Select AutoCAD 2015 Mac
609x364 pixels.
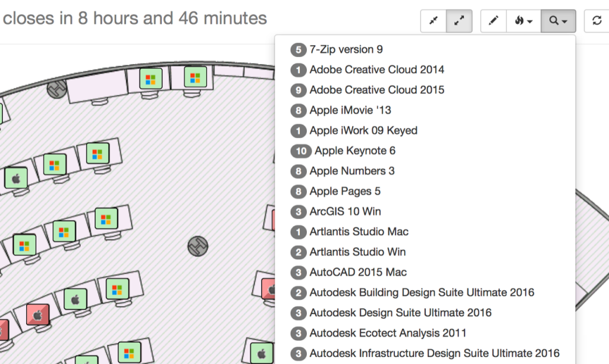click(x=425, y=272)
